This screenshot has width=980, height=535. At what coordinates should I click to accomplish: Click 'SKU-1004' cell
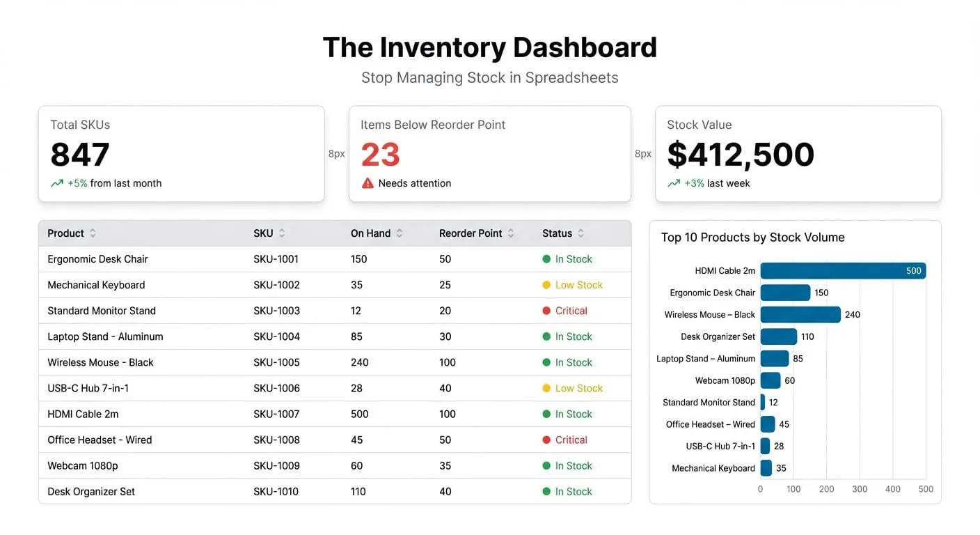point(276,336)
